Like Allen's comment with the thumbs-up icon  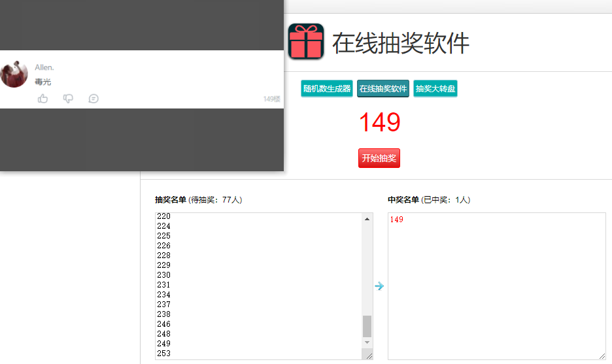[x=43, y=99]
